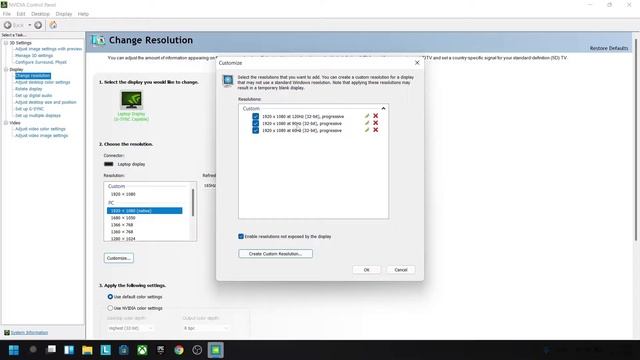This screenshot has width=640, height=360.
Task: Open Task View on the taskbar
Action: tap(51, 349)
